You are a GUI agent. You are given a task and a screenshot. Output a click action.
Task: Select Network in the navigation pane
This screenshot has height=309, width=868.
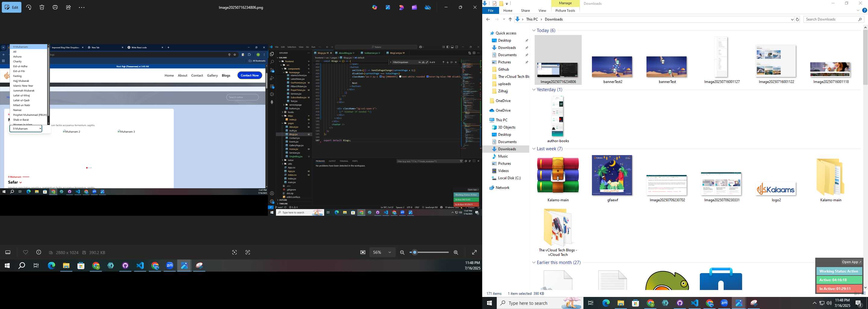pyautogui.click(x=502, y=188)
